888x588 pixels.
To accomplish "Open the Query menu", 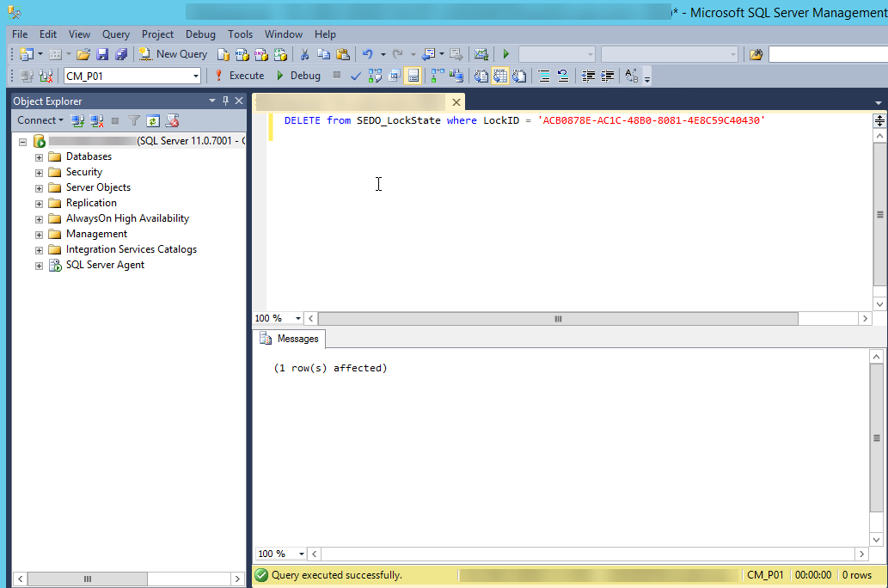I will click(x=115, y=34).
